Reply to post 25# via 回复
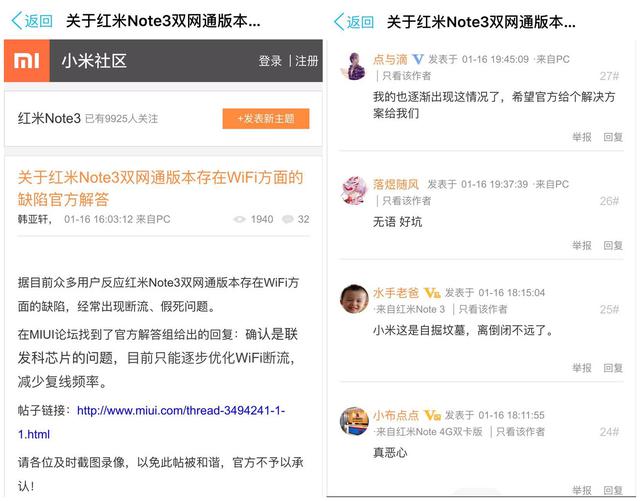This screenshot has height=501, width=640. (x=613, y=368)
